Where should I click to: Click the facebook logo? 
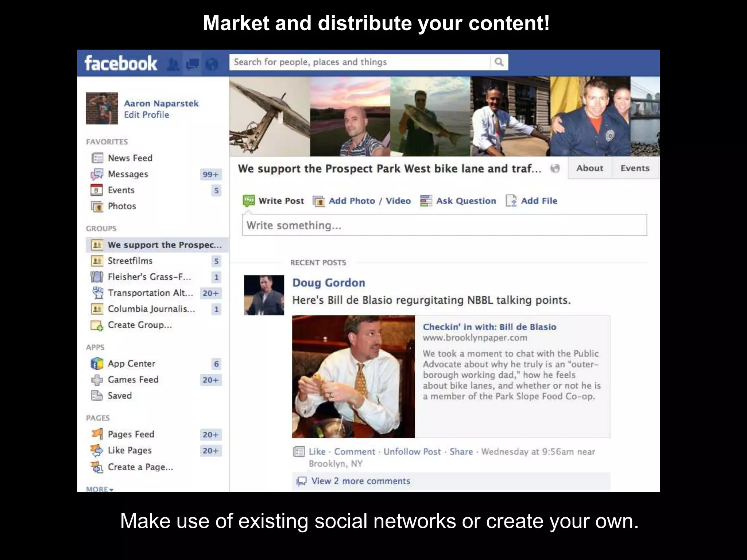(x=121, y=63)
